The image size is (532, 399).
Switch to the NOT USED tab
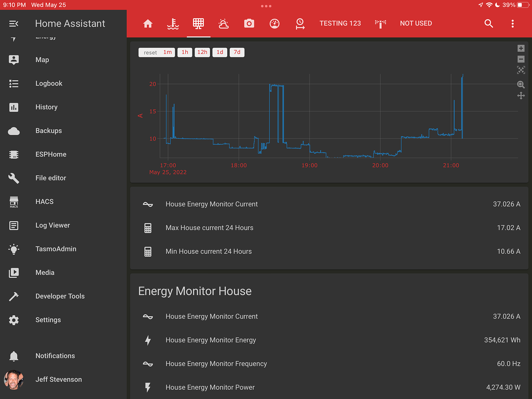point(416,24)
